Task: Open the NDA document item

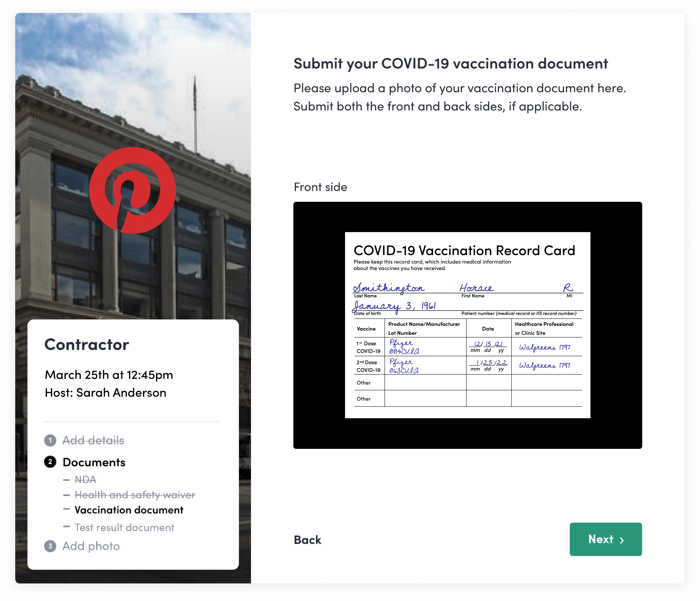Action: click(85, 479)
